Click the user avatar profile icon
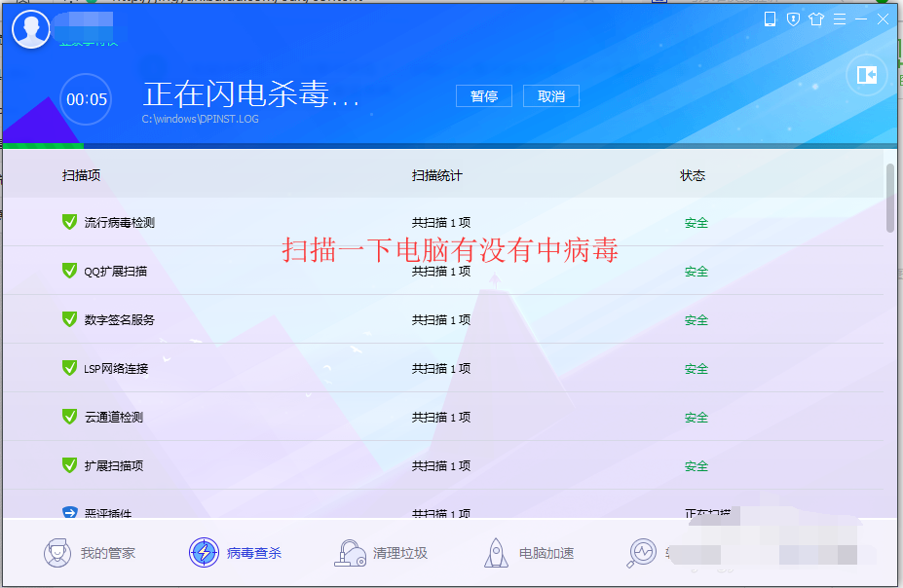The height and width of the screenshot is (588, 903). (x=31, y=29)
